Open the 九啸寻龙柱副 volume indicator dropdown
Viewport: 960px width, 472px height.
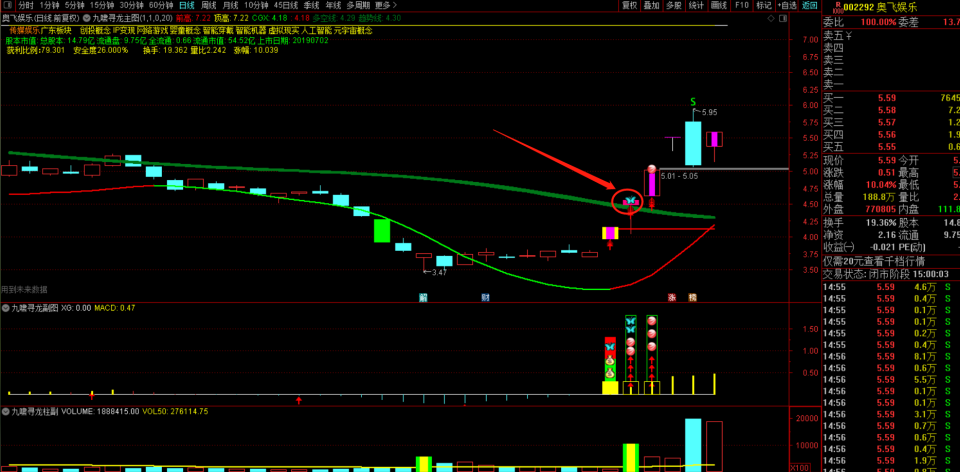click(x=6, y=410)
